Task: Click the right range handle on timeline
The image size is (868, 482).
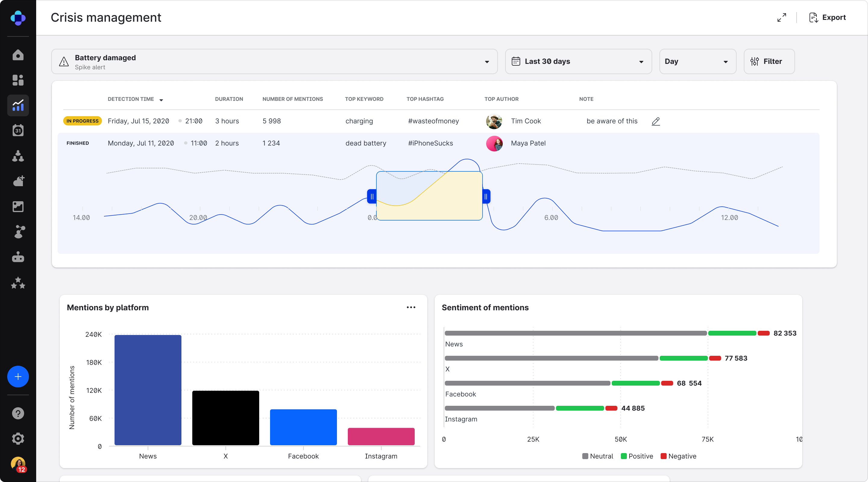Action: pos(486,196)
